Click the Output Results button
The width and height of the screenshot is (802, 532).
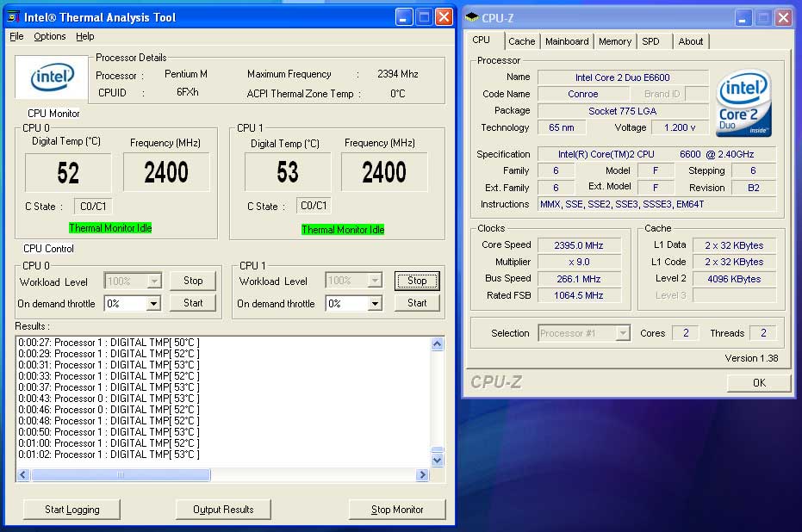(x=223, y=510)
